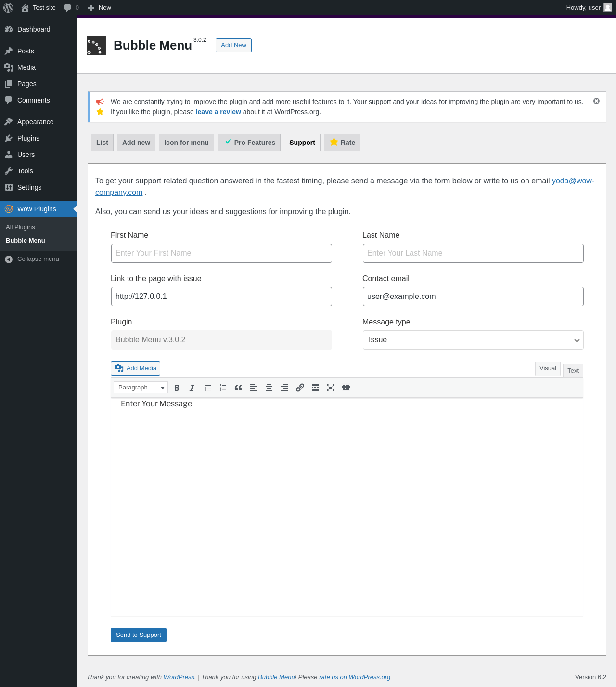The width and height of the screenshot is (616, 687).
Task: Apply blockquote formatting
Action: click(238, 388)
